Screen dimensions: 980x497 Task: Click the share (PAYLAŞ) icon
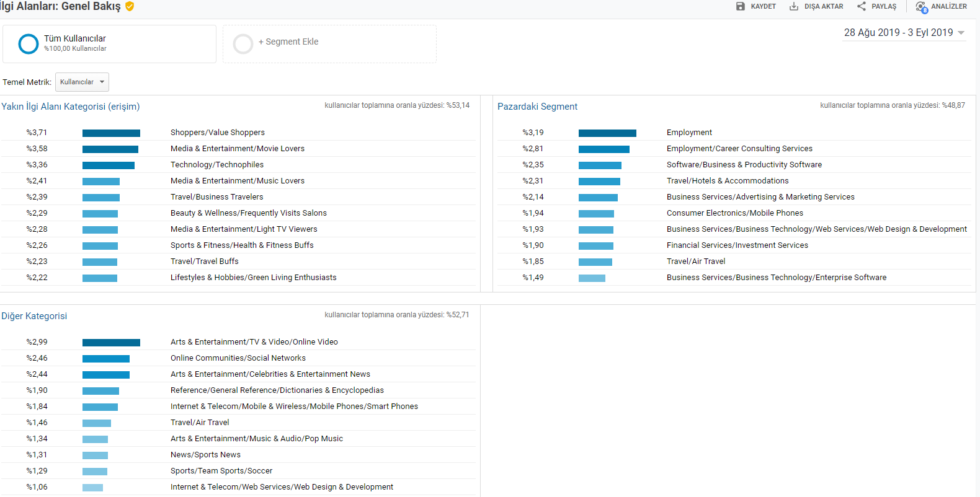(862, 6)
